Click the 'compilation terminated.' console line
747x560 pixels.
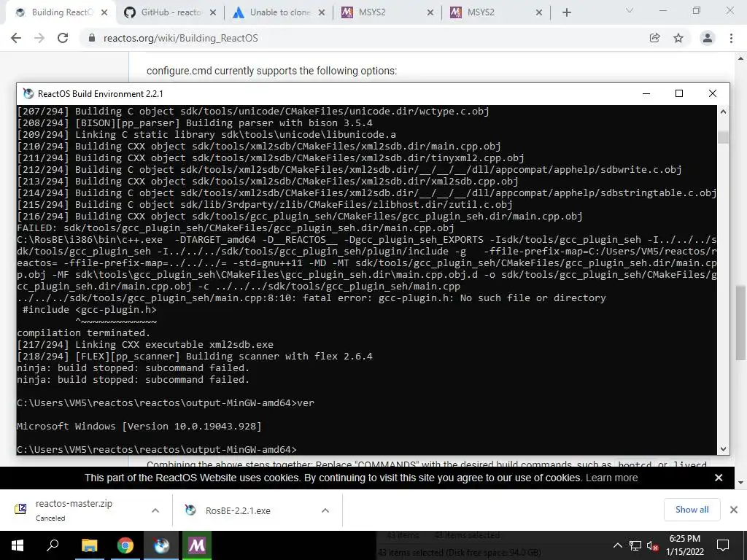[x=83, y=332]
